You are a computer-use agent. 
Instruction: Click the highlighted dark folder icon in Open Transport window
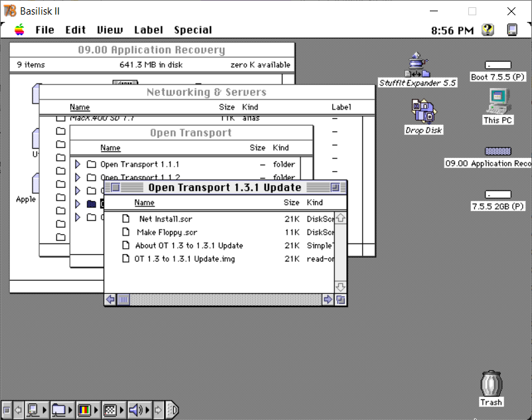(x=92, y=204)
